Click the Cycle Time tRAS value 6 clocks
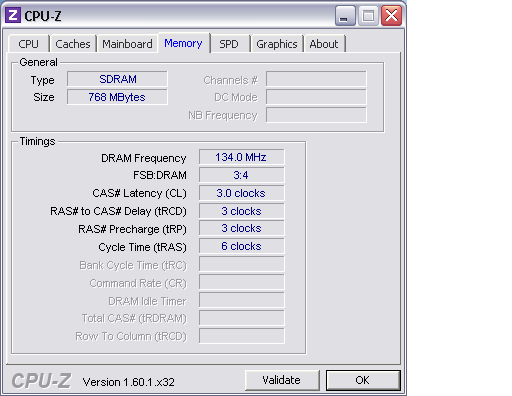Screen dimensions: 512x396 [242, 246]
